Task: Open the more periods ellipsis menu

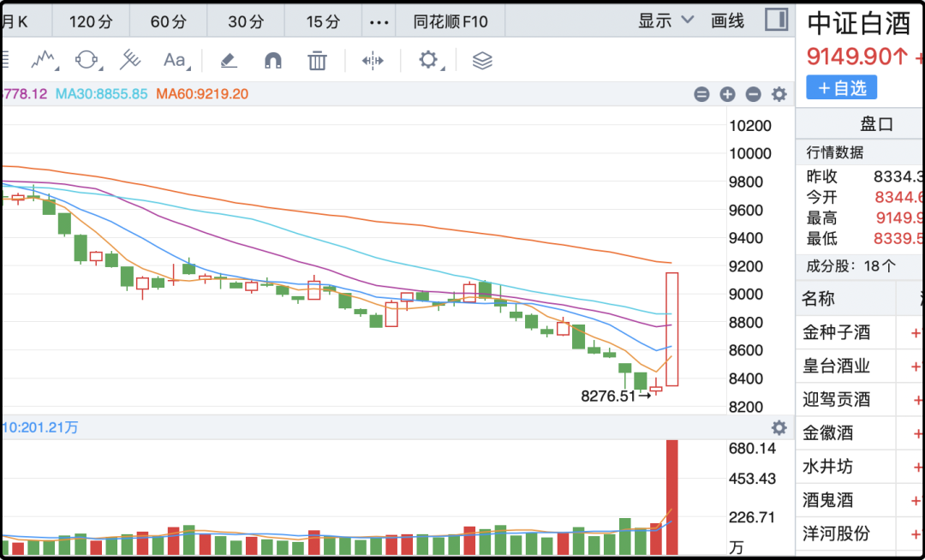Action: (x=379, y=21)
